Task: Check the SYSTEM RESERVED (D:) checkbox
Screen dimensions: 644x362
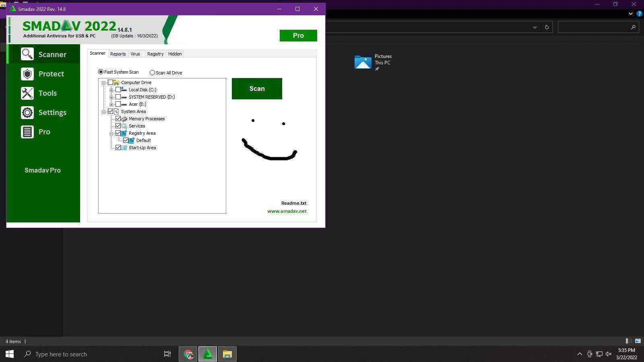Action: click(x=118, y=97)
